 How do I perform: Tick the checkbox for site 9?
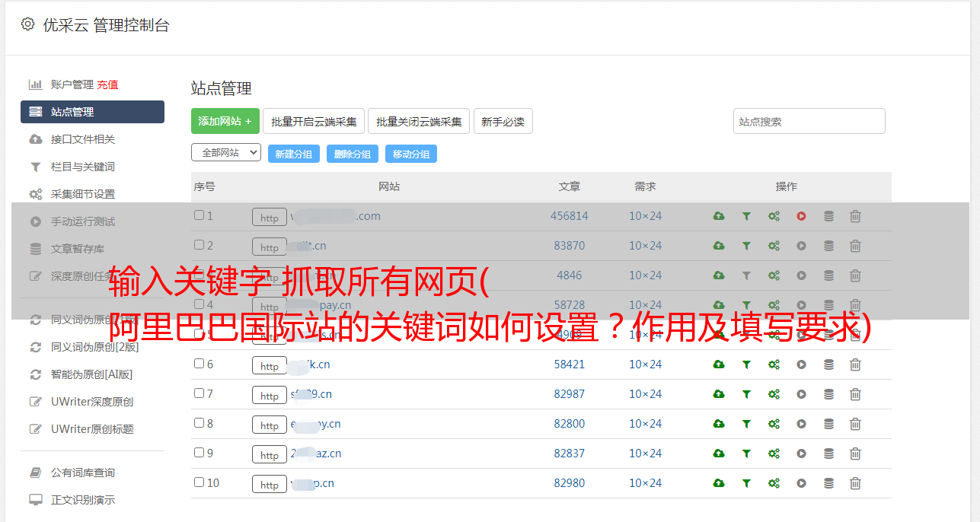(199, 453)
